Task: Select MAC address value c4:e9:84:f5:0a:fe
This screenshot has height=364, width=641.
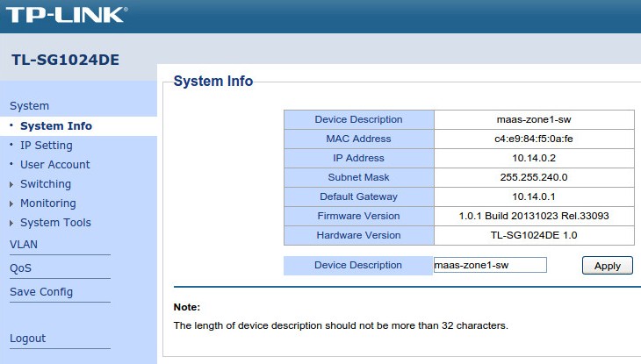Action: 534,139
